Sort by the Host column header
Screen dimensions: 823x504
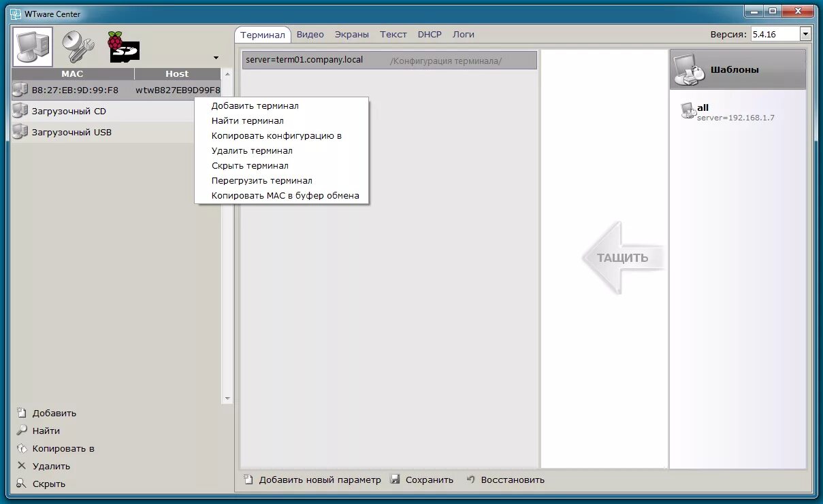point(177,73)
